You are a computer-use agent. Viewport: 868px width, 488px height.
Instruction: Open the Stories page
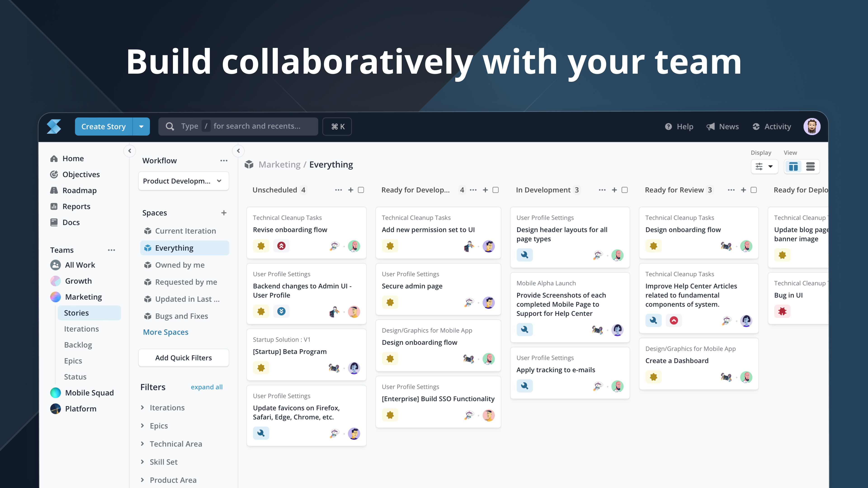point(89,313)
